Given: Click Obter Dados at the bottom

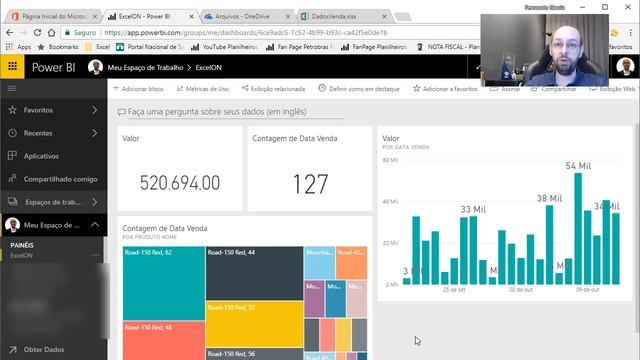Looking at the screenshot, I should click(44, 349).
